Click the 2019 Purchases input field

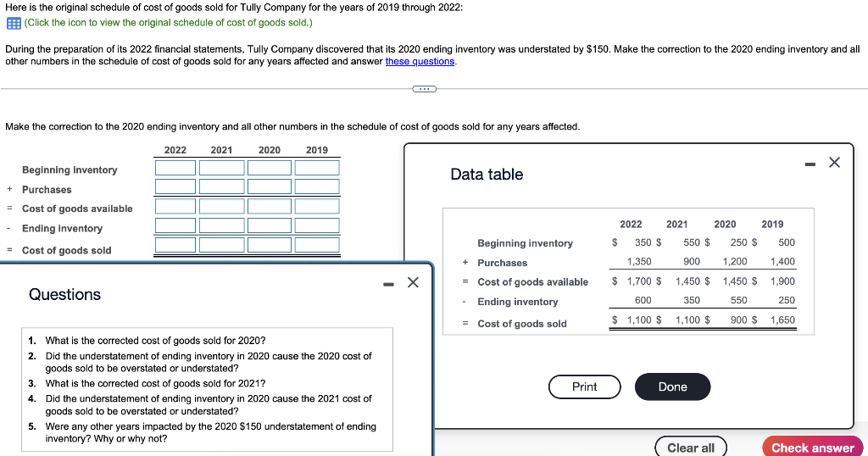click(317, 186)
